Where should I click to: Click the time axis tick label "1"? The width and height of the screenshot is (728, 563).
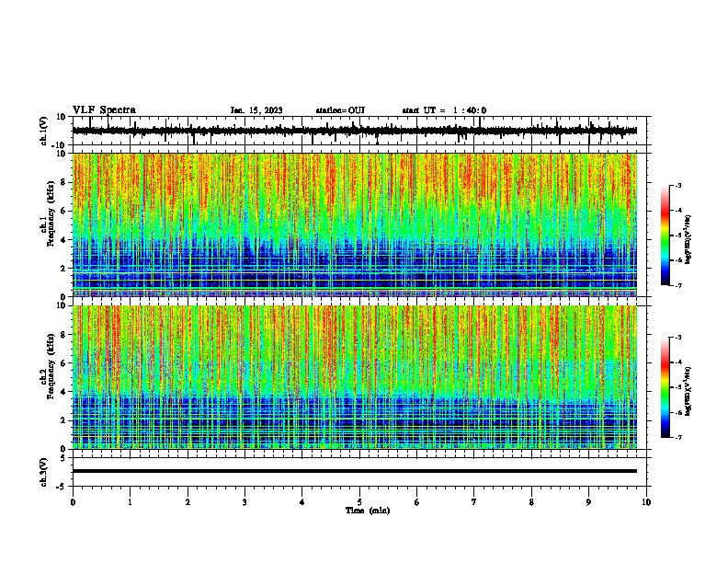(130, 502)
